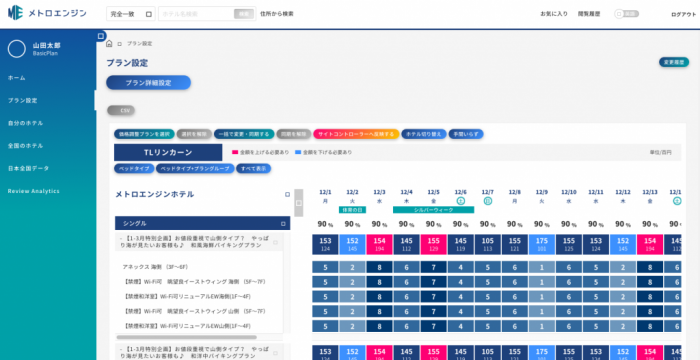The width and height of the screenshot is (700, 360).
Task: Click すべて表示
Action: coord(253,168)
